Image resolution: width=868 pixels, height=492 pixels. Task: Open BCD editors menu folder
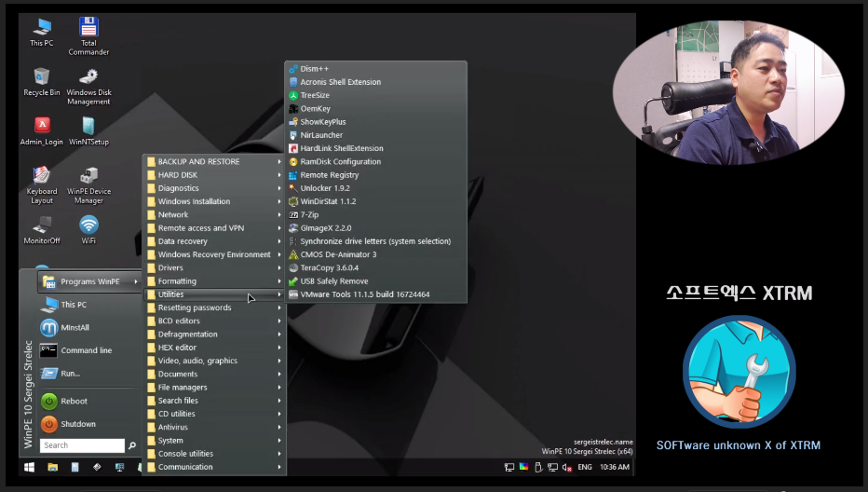214,321
